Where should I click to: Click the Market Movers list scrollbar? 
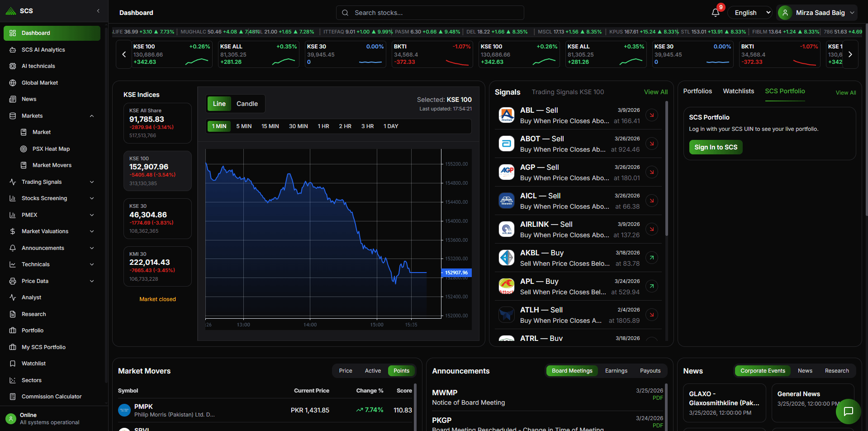pos(415,407)
